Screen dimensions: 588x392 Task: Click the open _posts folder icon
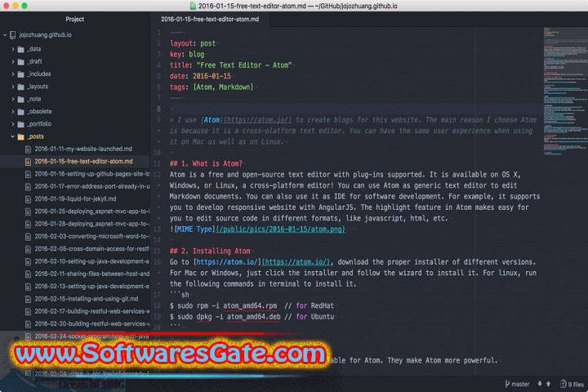pyautogui.click(x=21, y=137)
